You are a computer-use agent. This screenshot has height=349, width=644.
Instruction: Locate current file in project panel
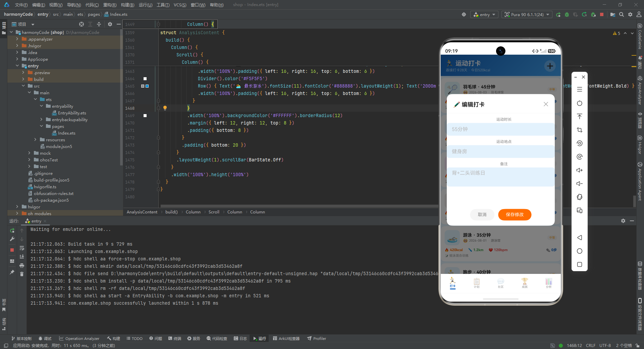(82, 24)
